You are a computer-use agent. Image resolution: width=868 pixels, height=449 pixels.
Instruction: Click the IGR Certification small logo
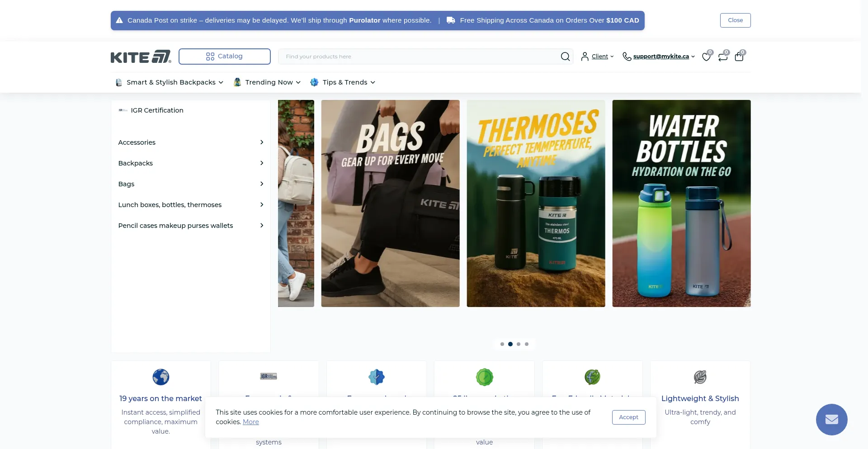(123, 110)
